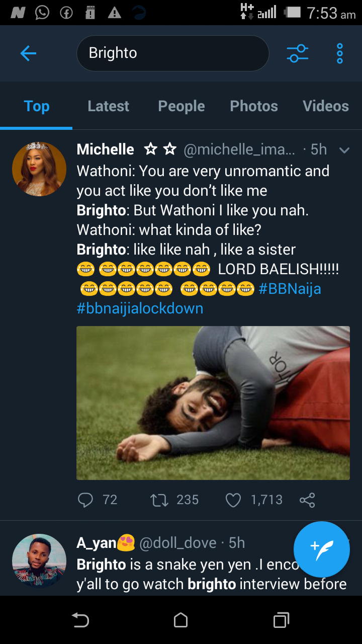Open the search filter settings icon
The image size is (362, 644).
297,53
